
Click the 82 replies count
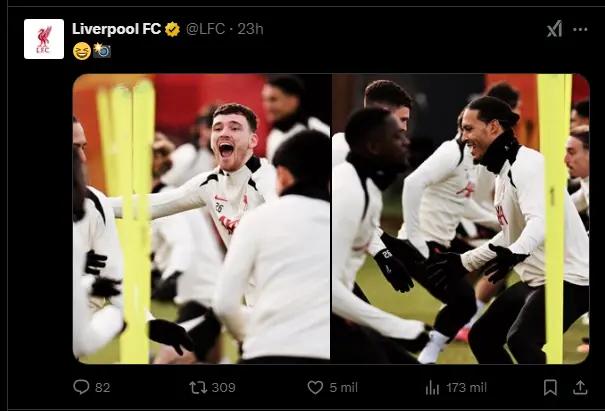click(102, 387)
